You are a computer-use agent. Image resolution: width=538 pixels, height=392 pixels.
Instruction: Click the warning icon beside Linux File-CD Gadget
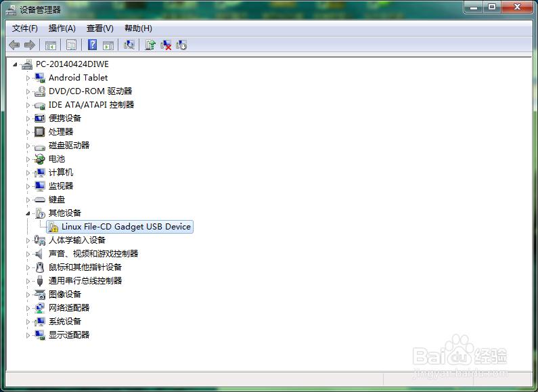click(x=53, y=227)
